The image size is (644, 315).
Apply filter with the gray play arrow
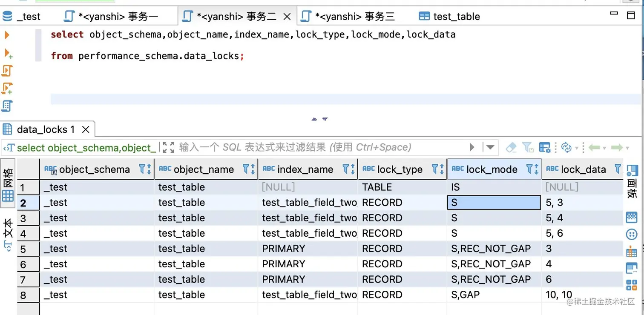click(472, 147)
